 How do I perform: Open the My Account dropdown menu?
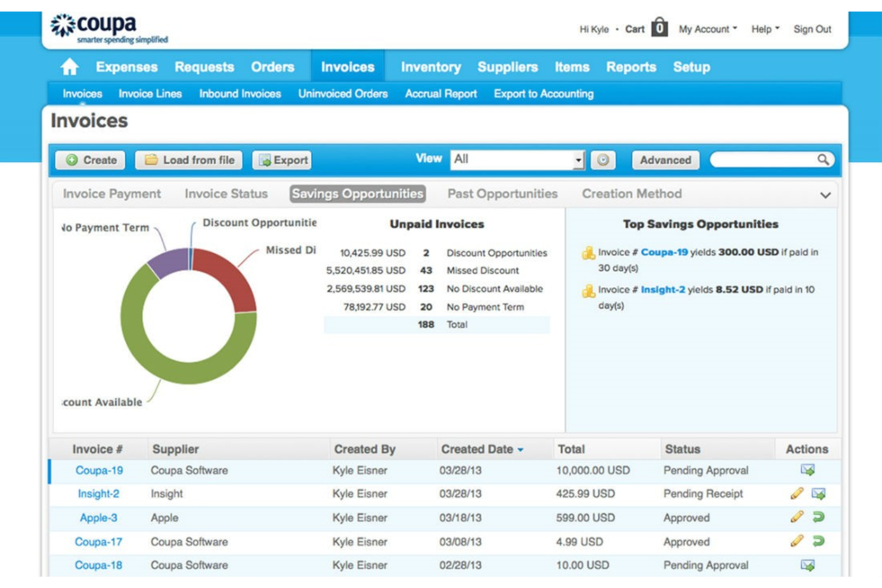[x=706, y=29]
